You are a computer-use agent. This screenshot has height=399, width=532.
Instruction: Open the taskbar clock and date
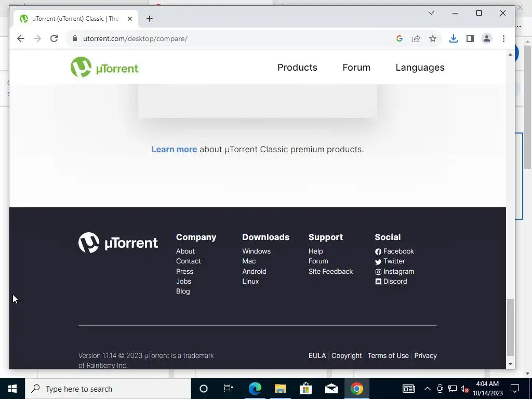pos(487,389)
